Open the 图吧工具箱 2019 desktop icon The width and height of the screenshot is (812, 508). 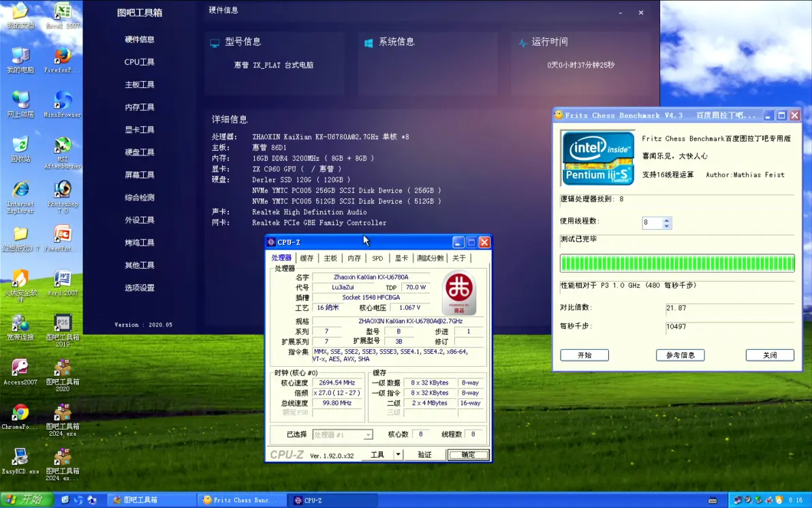pos(63,331)
